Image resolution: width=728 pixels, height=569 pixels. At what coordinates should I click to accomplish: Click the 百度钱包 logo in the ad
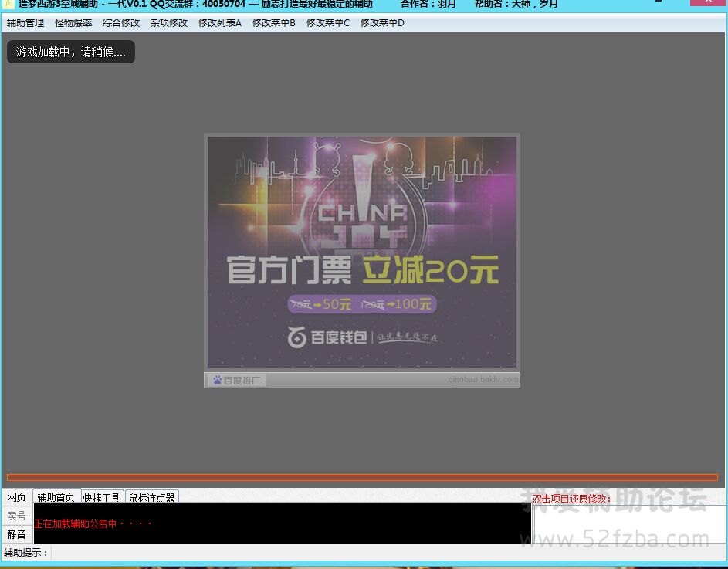click(327, 337)
